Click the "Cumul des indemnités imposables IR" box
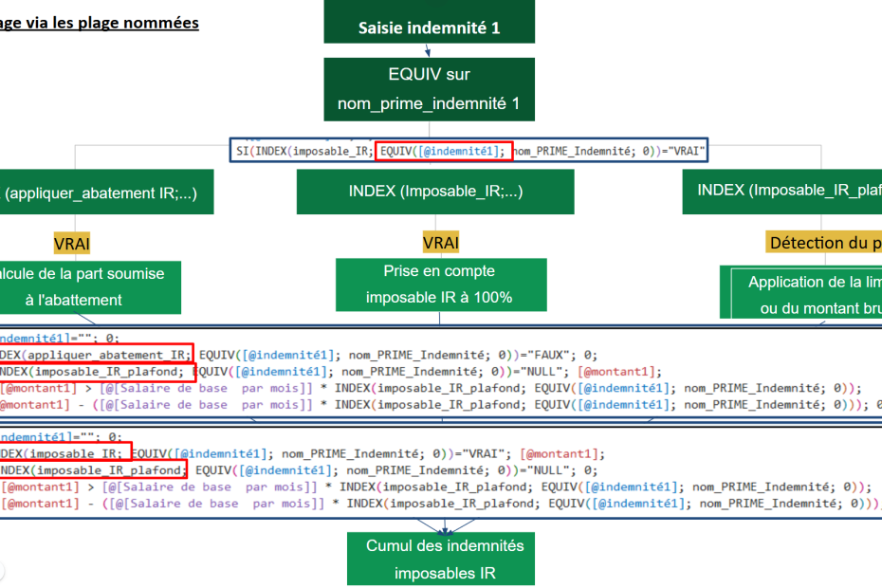 (441, 560)
